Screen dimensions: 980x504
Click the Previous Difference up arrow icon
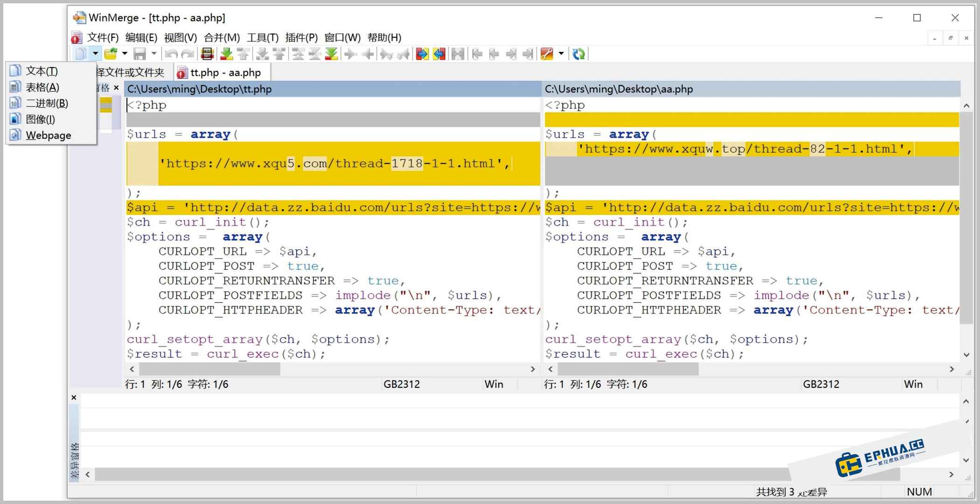tap(243, 54)
